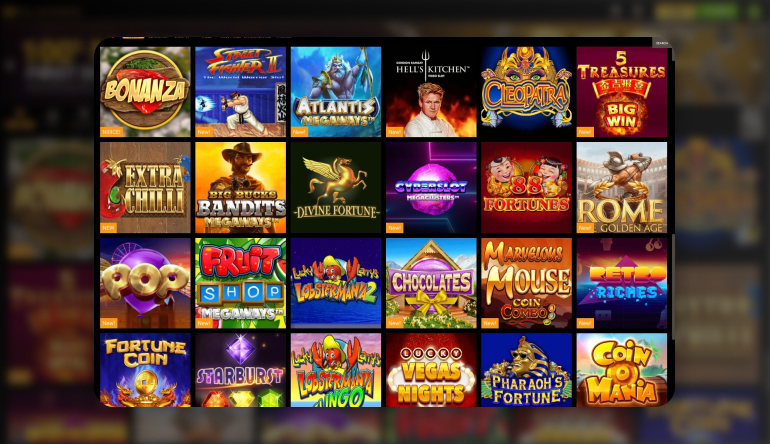
Task: Open the Starburst slot tile
Action: coord(241,370)
